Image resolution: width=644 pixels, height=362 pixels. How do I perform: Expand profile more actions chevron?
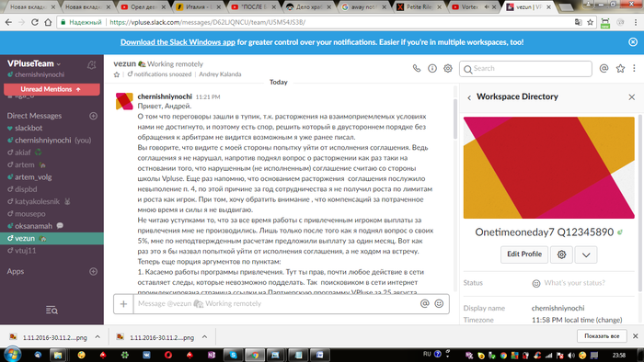[586, 255]
